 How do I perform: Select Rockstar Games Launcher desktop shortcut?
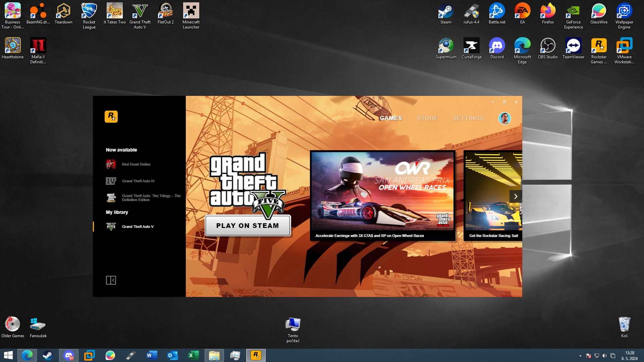coord(599,51)
